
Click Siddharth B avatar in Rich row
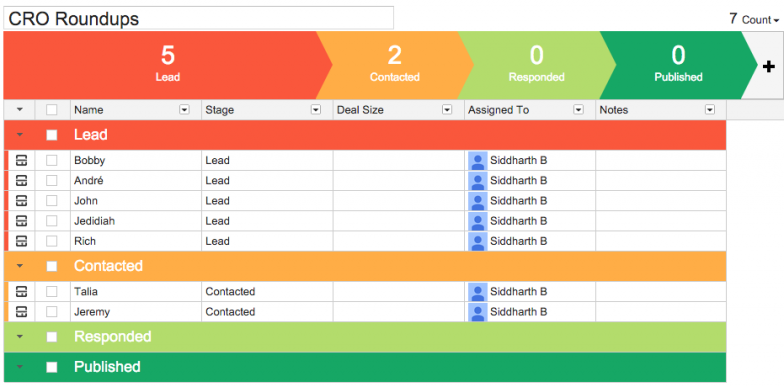coord(478,241)
